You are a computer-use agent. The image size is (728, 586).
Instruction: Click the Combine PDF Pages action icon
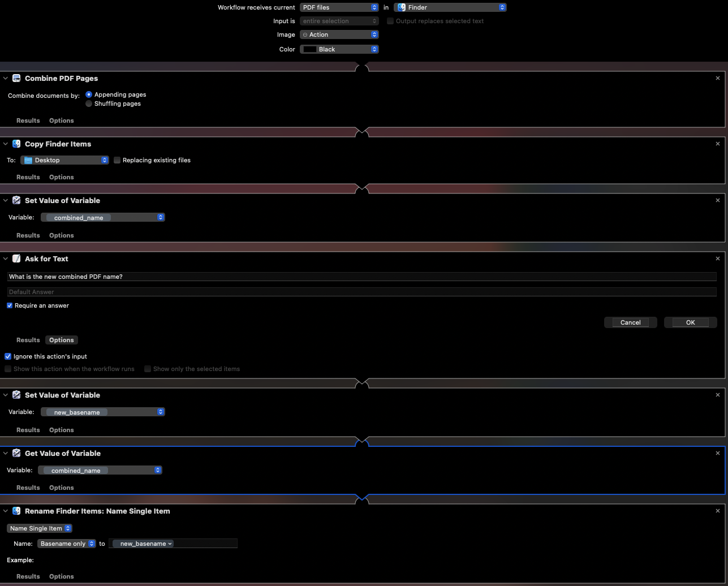coord(16,78)
